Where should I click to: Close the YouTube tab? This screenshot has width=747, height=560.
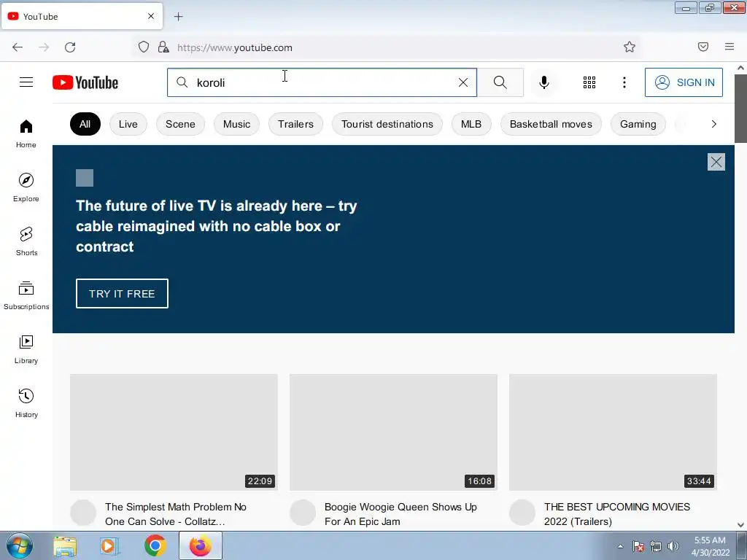[151, 16]
